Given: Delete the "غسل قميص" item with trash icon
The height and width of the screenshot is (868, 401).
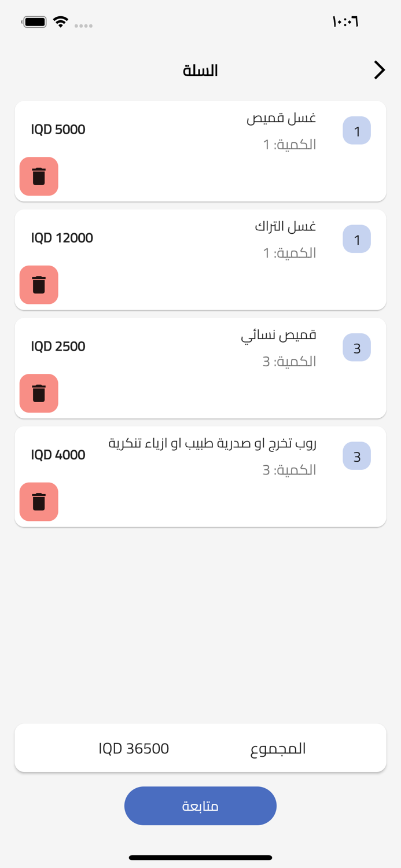Looking at the screenshot, I should [x=39, y=176].
